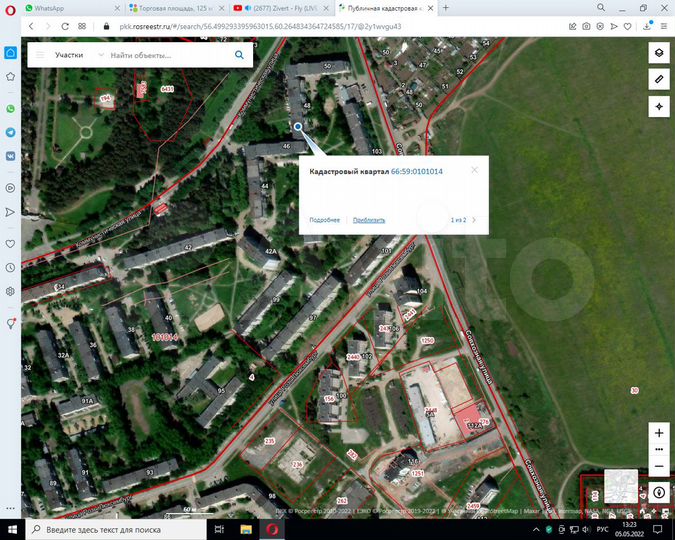675x540 pixels.
Task: Open bookmarks star in Opera sidebar
Action: click(x=10, y=77)
